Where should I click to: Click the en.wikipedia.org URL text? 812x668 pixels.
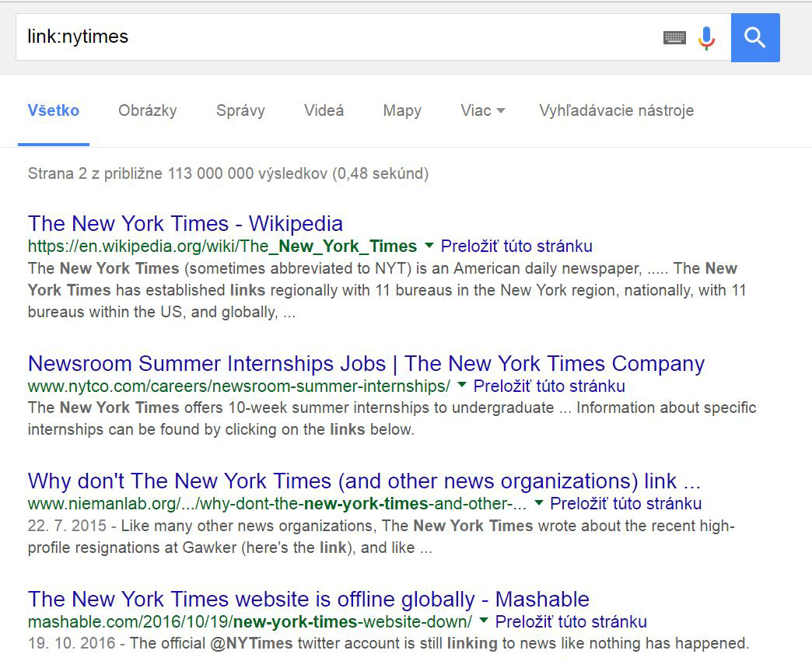(x=222, y=246)
